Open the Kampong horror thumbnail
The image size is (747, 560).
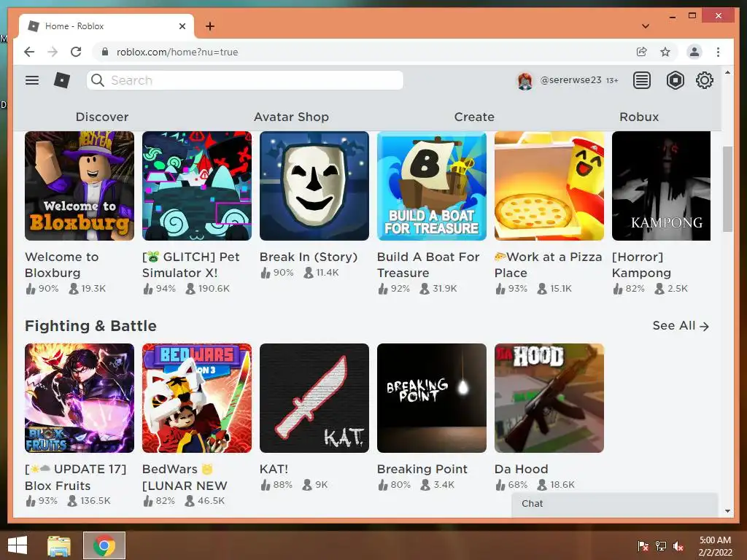pos(661,186)
